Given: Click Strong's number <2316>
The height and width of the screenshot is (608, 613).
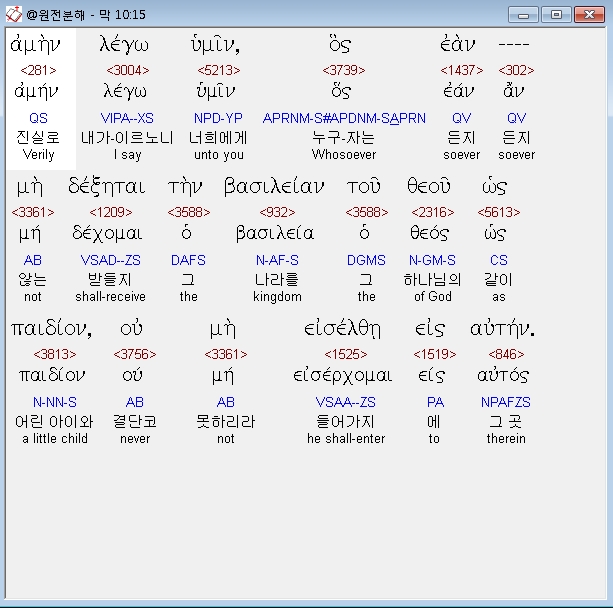Looking at the screenshot, I should [433, 212].
